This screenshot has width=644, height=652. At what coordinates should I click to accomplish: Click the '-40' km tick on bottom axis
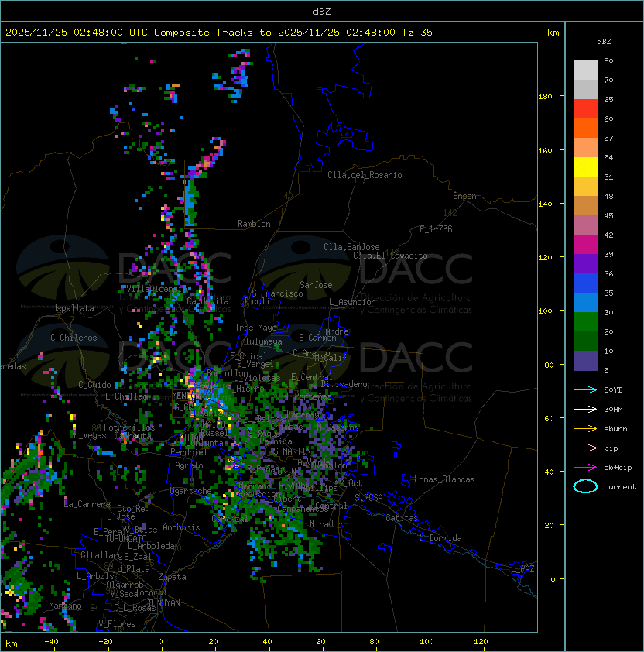coord(52,642)
